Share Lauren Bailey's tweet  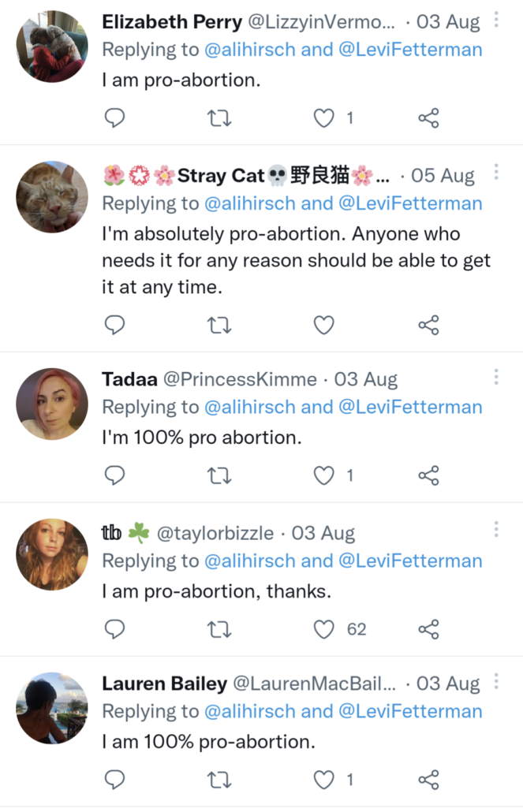coord(428,780)
